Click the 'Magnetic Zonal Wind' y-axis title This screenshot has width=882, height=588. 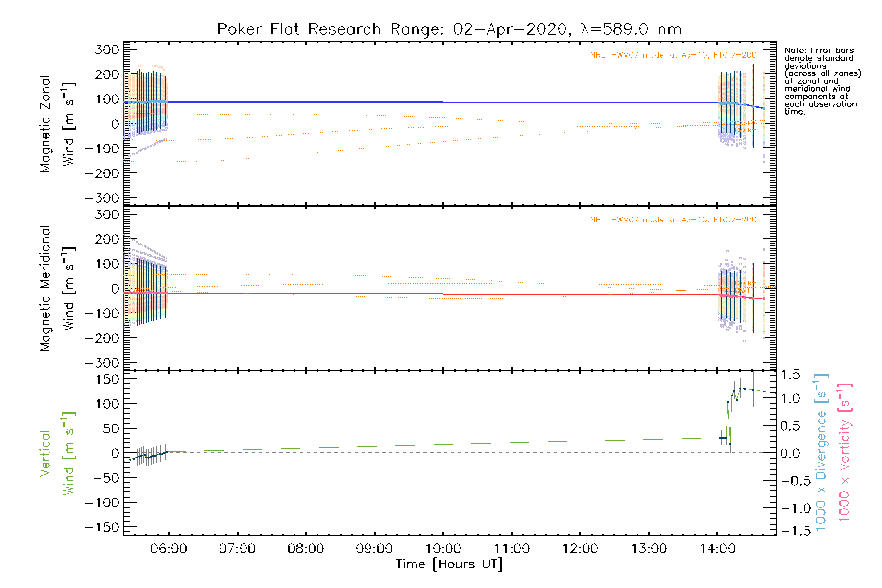click(x=57, y=123)
